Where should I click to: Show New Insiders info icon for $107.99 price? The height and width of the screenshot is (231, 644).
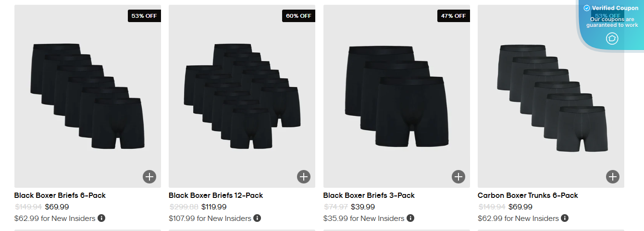click(257, 218)
